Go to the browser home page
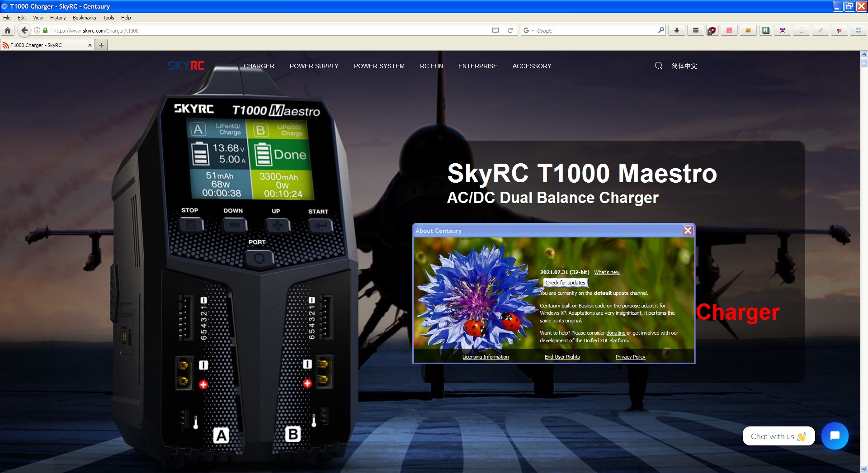This screenshot has height=473, width=868. [x=8, y=30]
